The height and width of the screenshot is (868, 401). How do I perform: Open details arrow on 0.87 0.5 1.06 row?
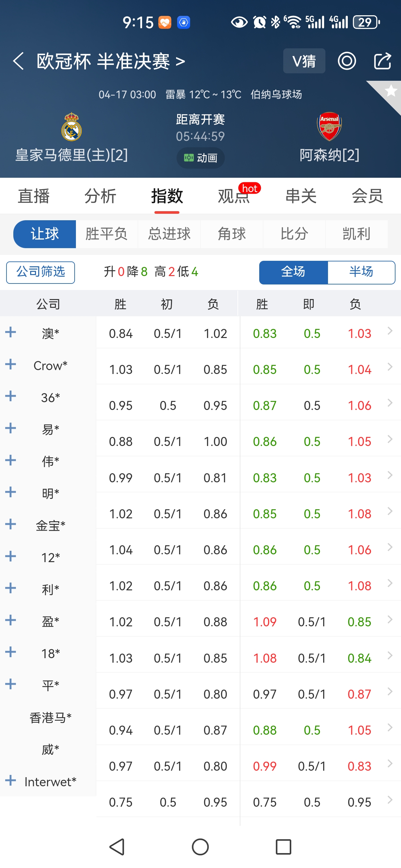pos(390,403)
